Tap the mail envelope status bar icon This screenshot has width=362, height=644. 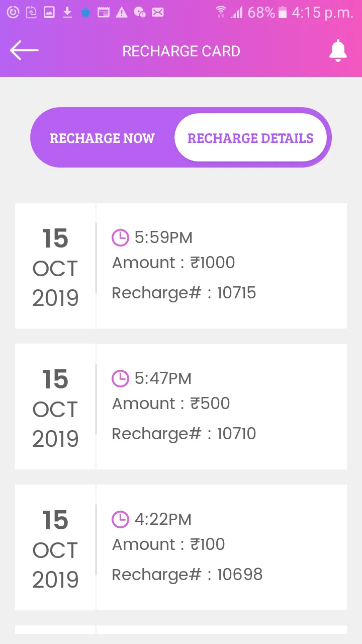[158, 13]
